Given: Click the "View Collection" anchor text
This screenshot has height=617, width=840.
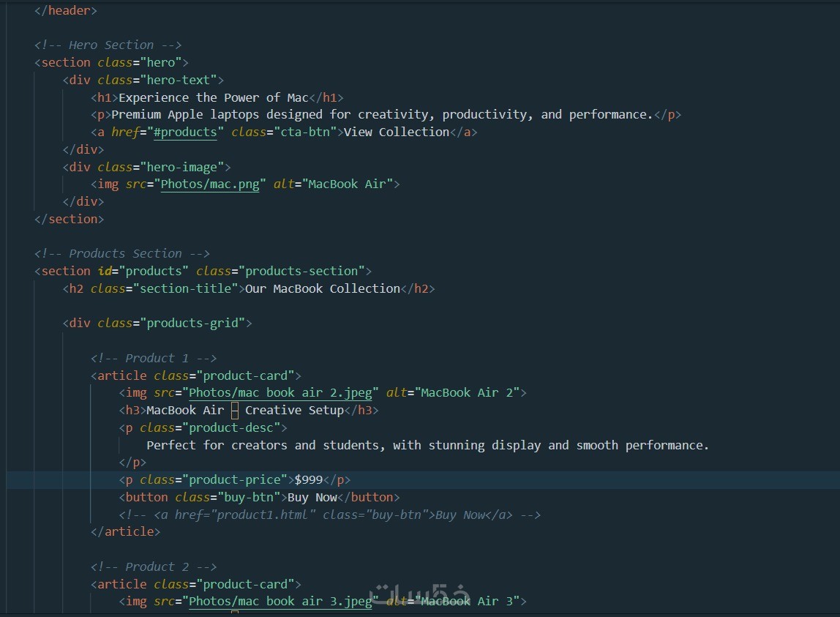Looking at the screenshot, I should click(396, 132).
